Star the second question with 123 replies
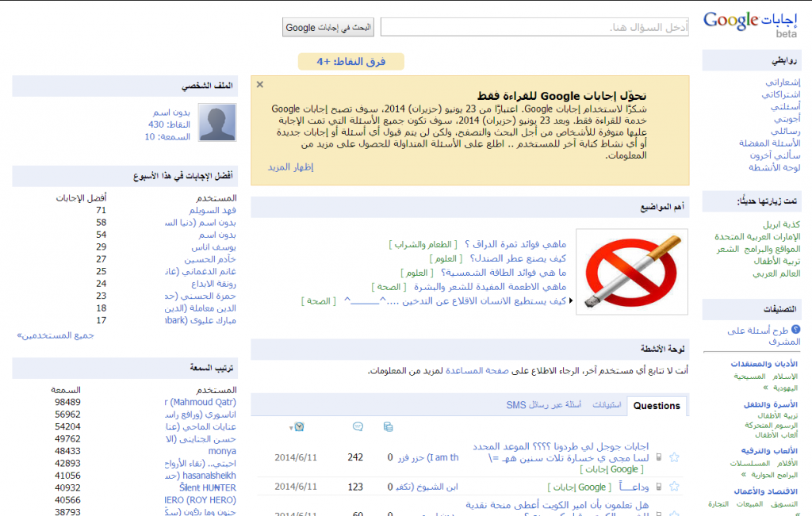 (674, 487)
